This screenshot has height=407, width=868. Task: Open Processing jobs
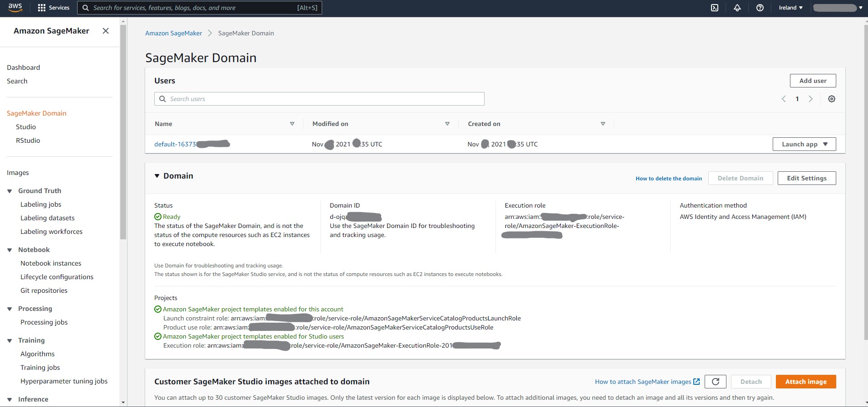44,322
